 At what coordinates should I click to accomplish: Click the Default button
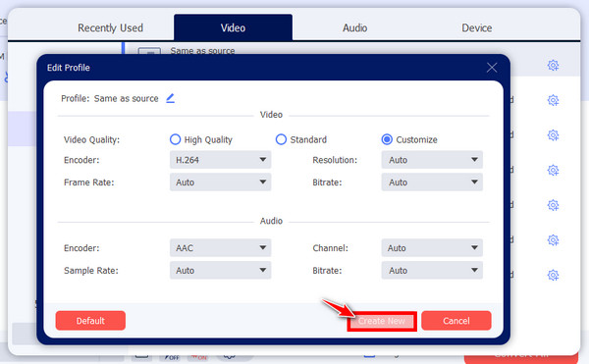click(x=90, y=321)
